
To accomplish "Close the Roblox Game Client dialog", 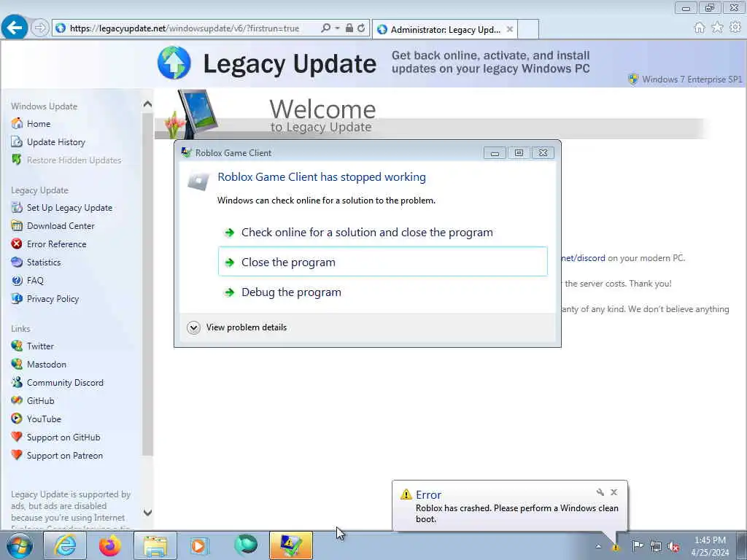I will pyautogui.click(x=543, y=153).
